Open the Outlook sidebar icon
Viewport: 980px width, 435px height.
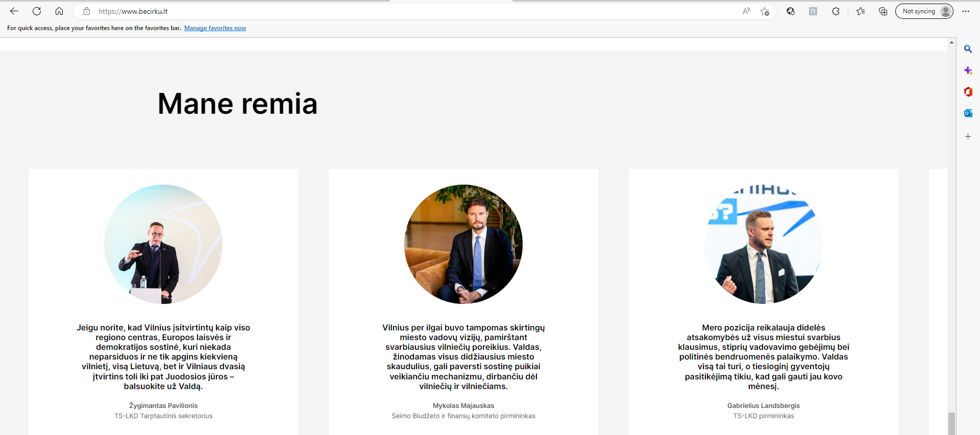pyautogui.click(x=968, y=113)
